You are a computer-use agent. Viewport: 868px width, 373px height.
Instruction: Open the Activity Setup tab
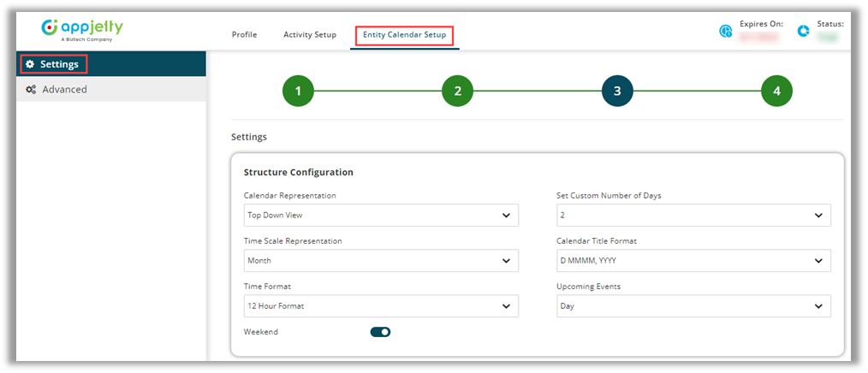point(310,35)
